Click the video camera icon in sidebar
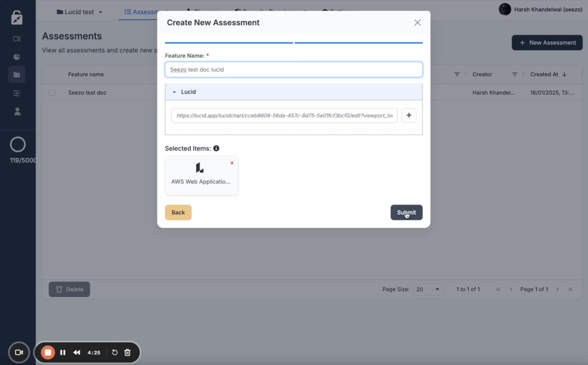This screenshot has width=588, height=365. click(16, 39)
